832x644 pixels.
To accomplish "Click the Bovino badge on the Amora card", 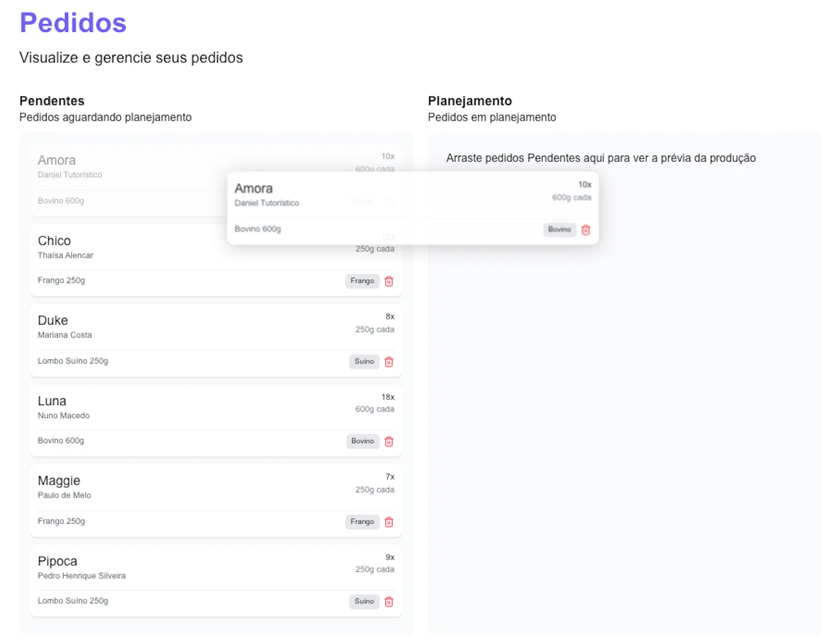I will point(559,229).
